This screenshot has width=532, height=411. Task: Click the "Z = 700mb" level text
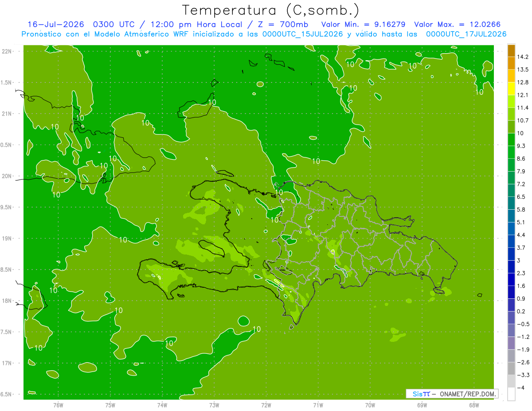tap(282, 24)
